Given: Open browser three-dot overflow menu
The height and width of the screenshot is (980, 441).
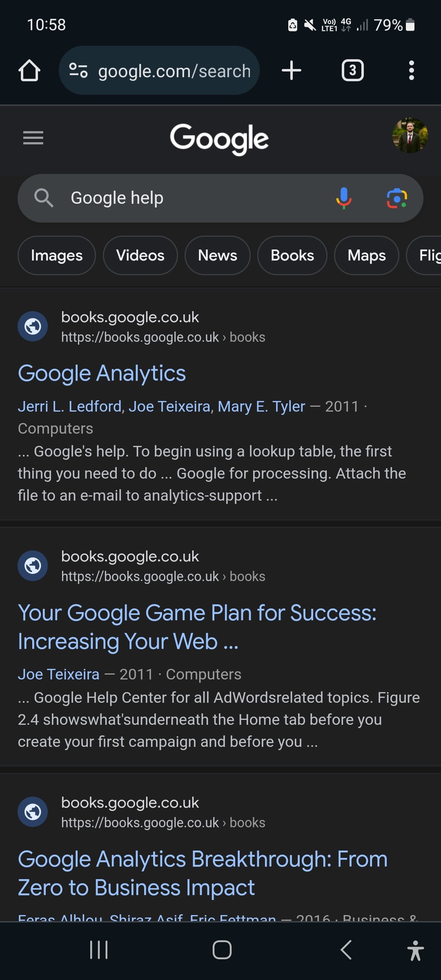Looking at the screenshot, I should [411, 70].
